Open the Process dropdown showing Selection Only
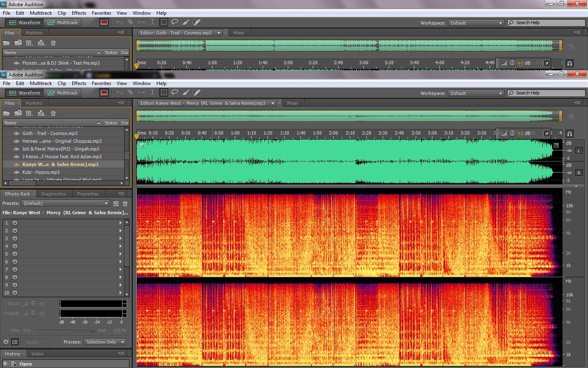 click(x=105, y=342)
